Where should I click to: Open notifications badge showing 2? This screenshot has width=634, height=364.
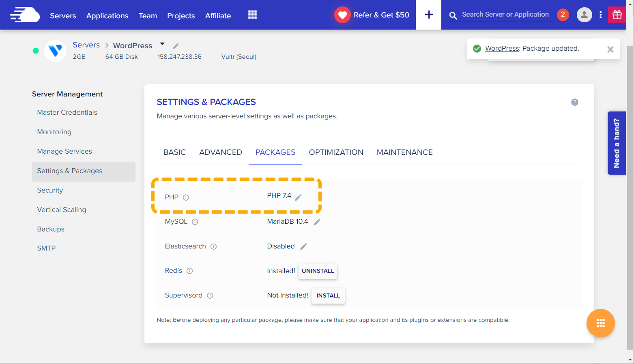(x=563, y=15)
